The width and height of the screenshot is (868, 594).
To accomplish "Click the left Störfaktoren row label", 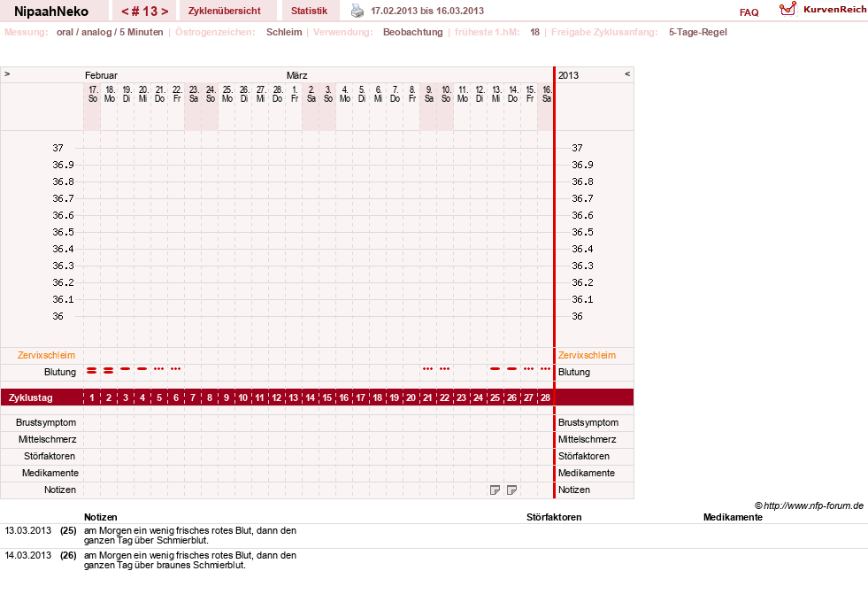I will [x=50, y=456].
